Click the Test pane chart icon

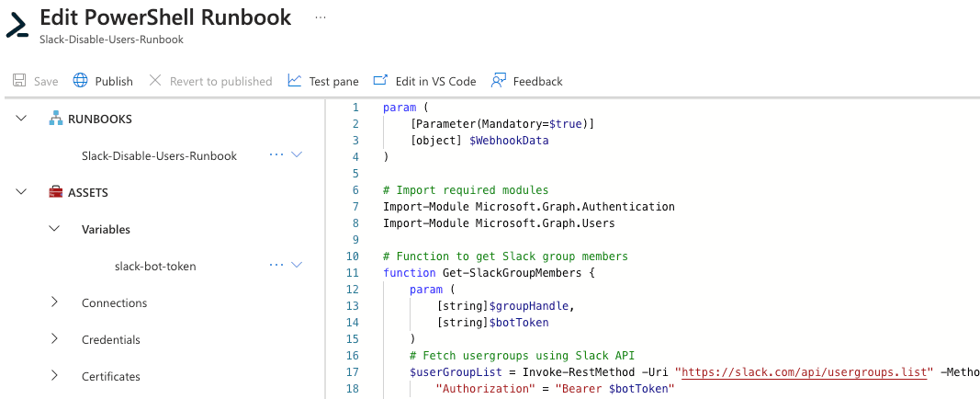point(295,81)
